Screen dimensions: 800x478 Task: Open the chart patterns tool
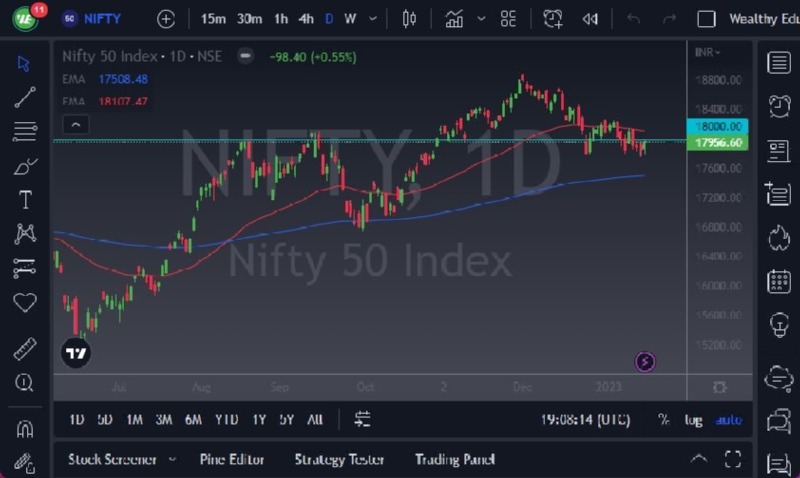tap(25, 234)
